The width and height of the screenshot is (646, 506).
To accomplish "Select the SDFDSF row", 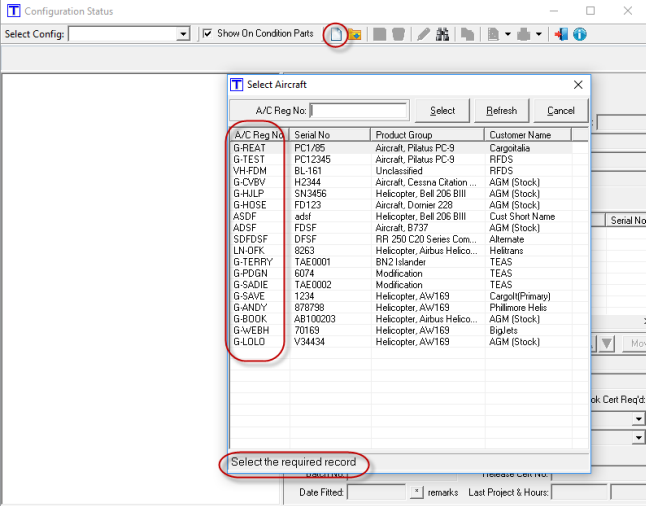I will tap(401, 239).
